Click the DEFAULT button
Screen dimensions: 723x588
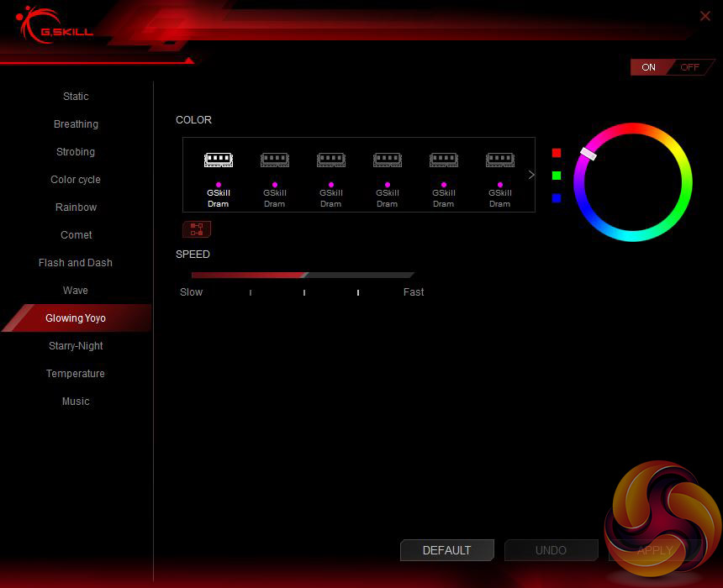[x=446, y=550]
